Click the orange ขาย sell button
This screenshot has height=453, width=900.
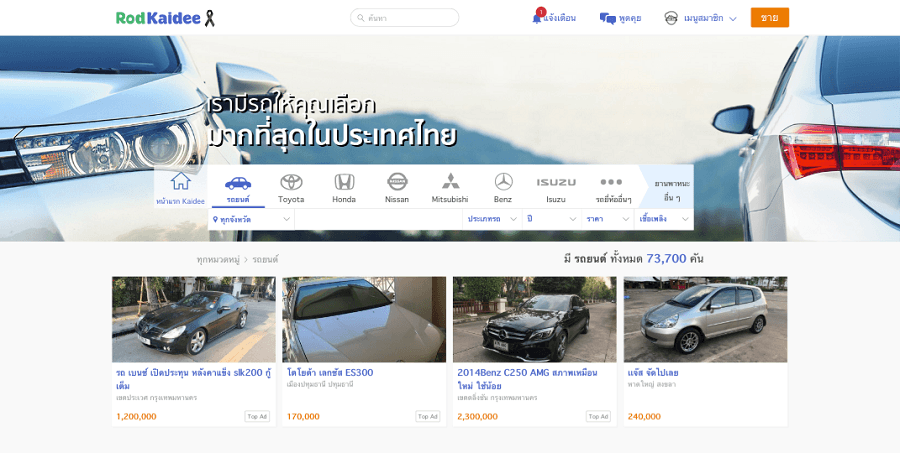pyautogui.click(x=770, y=18)
